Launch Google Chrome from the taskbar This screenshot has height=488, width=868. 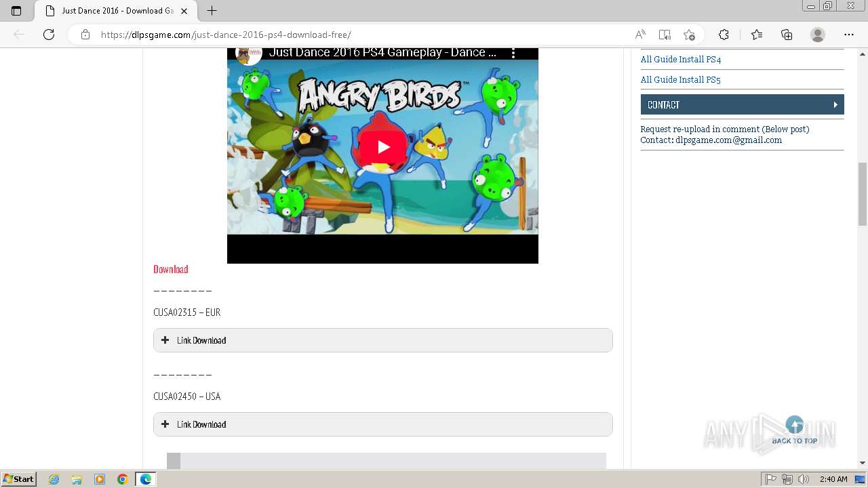[x=123, y=479]
